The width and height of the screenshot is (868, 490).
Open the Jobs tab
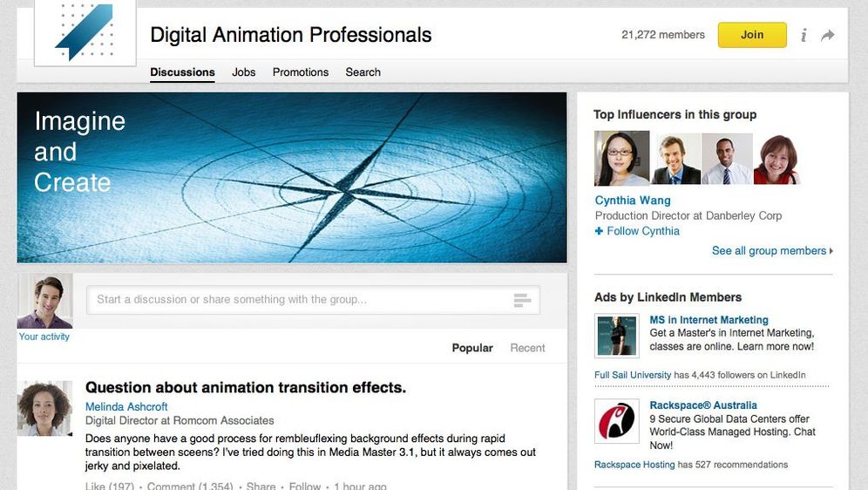[243, 72]
